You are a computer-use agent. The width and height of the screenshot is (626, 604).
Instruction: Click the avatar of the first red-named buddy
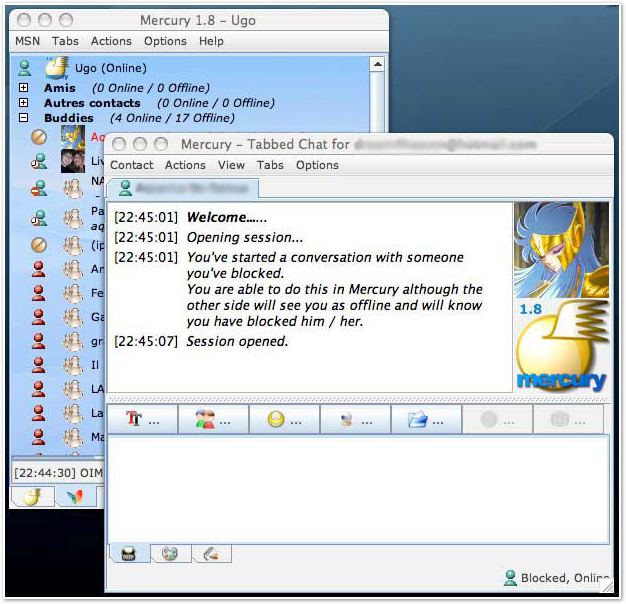tap(73, 137)
